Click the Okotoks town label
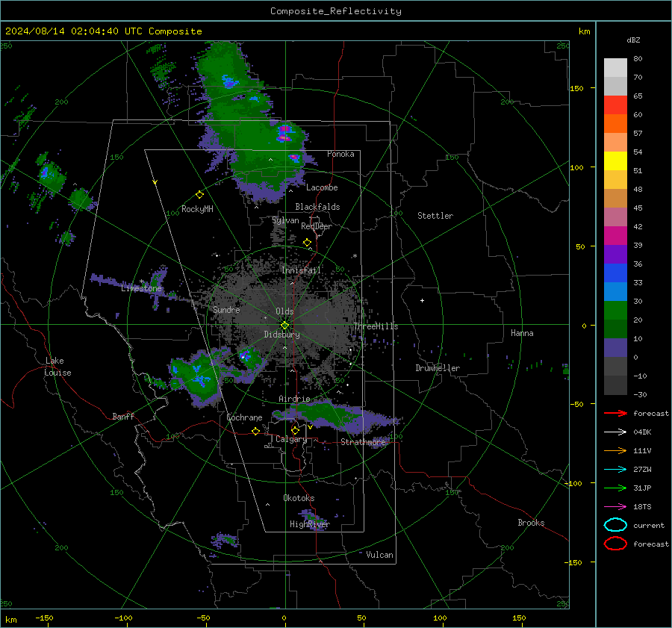This screenshot has width=672, height=628. tap(299, 498)
